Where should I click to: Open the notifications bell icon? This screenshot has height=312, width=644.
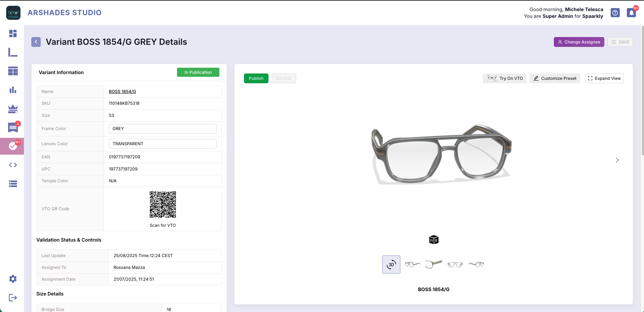pos(631,13)
